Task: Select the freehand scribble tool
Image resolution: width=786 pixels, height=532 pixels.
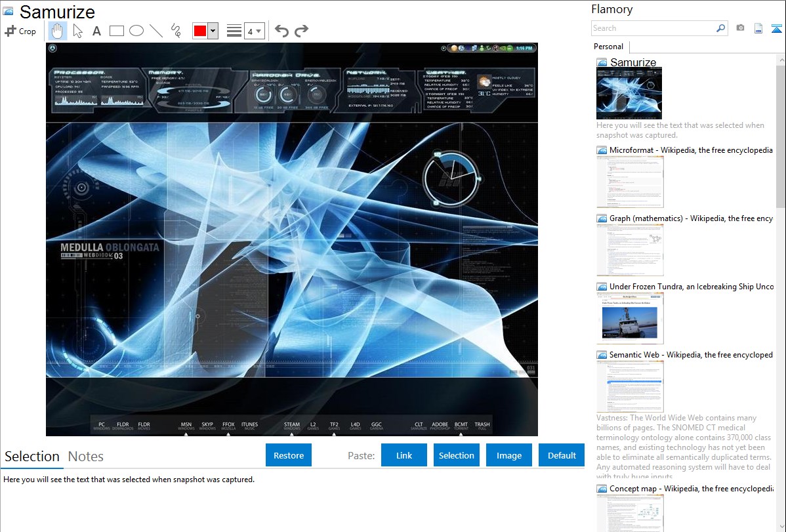Action: click(176, 31)
